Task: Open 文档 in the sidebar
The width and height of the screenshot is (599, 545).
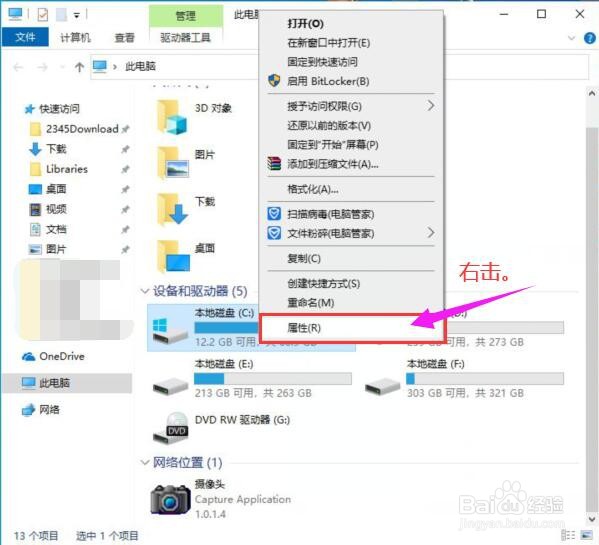Action: pos(56,229)
